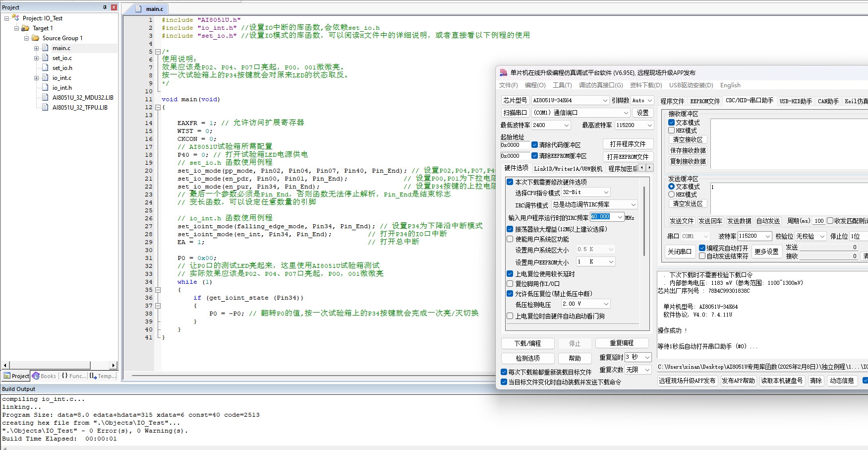Switch to the USB-HID助手 tab

796,101
